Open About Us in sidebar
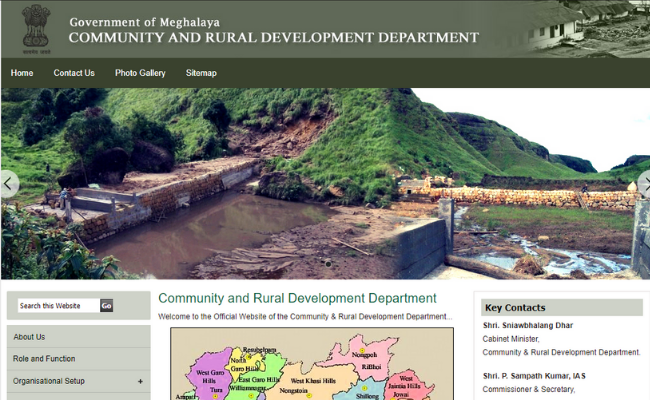650x400 pixels. pos(30,337)
